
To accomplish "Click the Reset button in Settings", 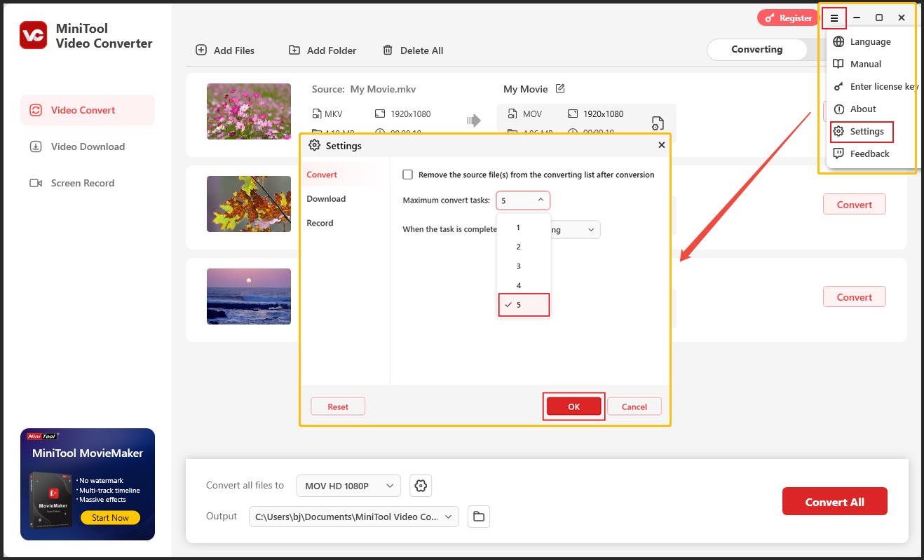I will coord(338,407).
